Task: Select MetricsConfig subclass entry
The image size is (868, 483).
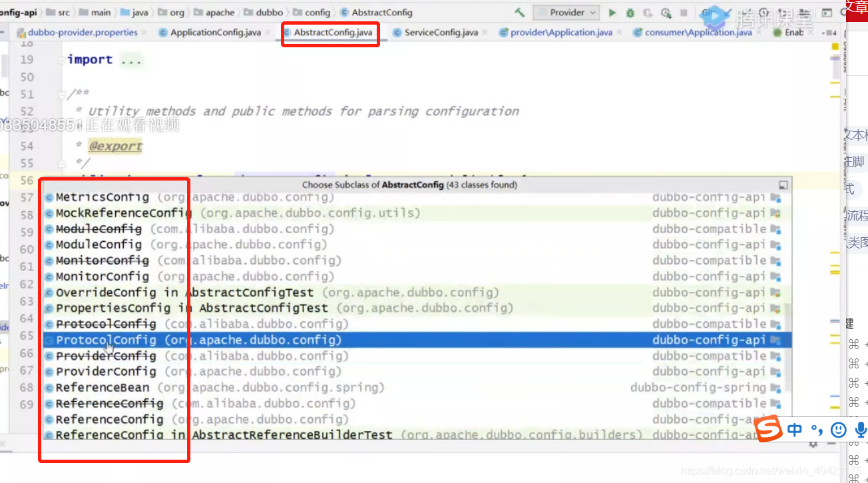Action: 417,197
